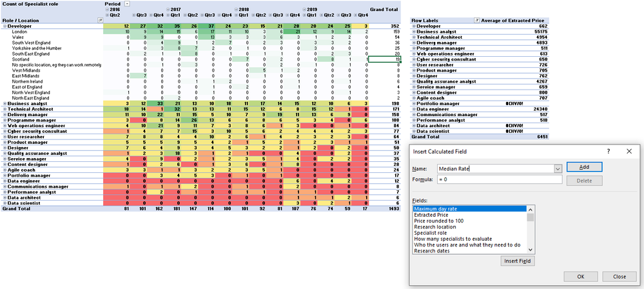This screenshot has width=644, height=289.
Task: Collapse the 2019 year group
Action: coord(304,9)
